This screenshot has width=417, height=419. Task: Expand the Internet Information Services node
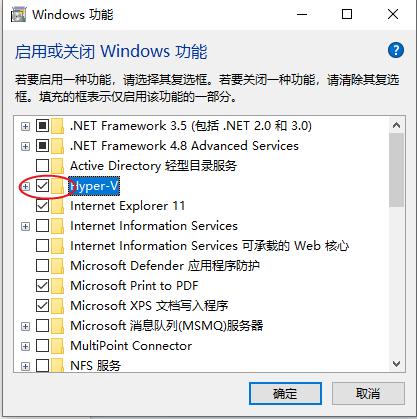tap(25, 226)
